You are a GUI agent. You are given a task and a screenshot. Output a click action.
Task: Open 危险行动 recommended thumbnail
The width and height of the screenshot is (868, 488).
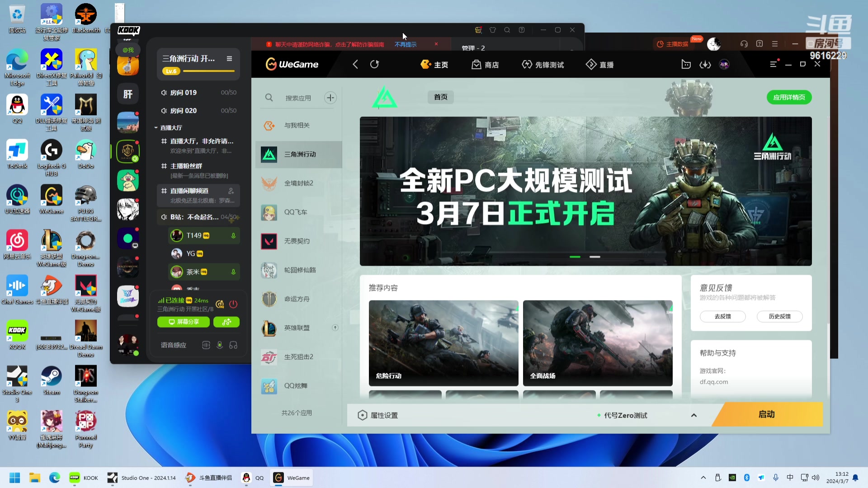443,343
